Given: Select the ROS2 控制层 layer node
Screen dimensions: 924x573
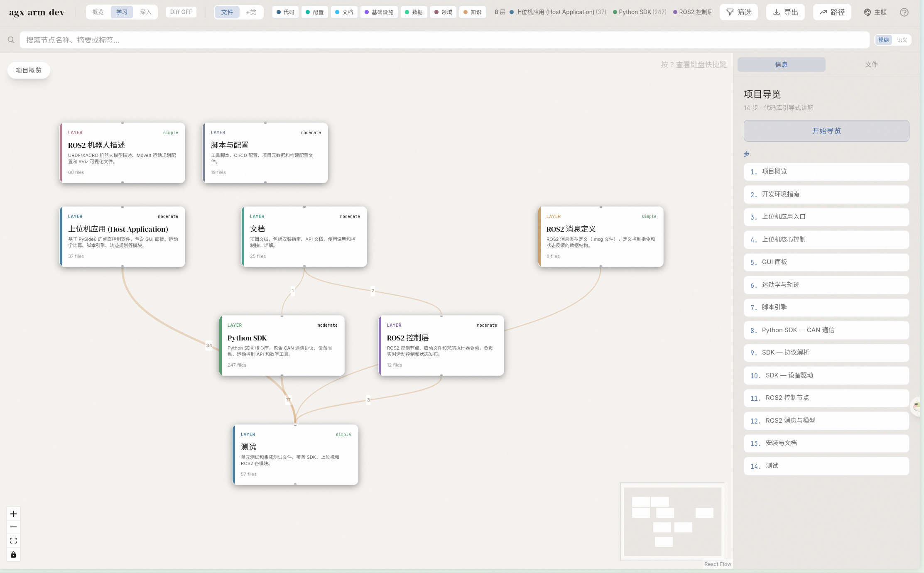Looking at the screenshot, I should pyautogui.click(x=441, y=345).
